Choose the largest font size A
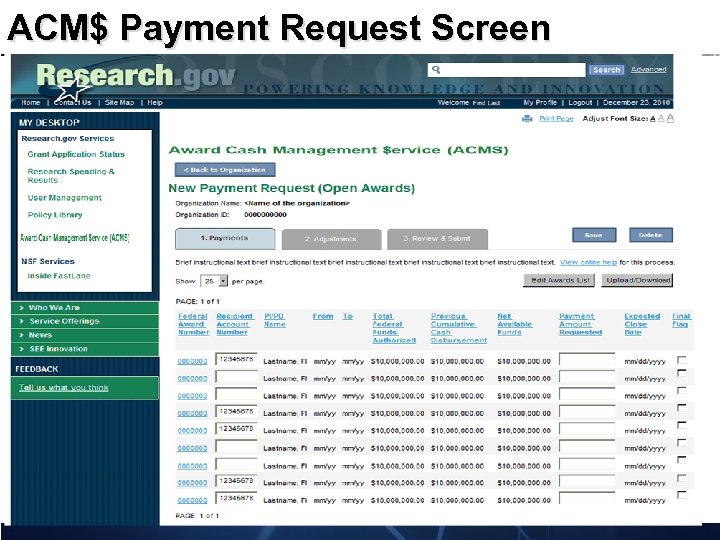Screen dimensions: 720x540 (x=670, y=118)
